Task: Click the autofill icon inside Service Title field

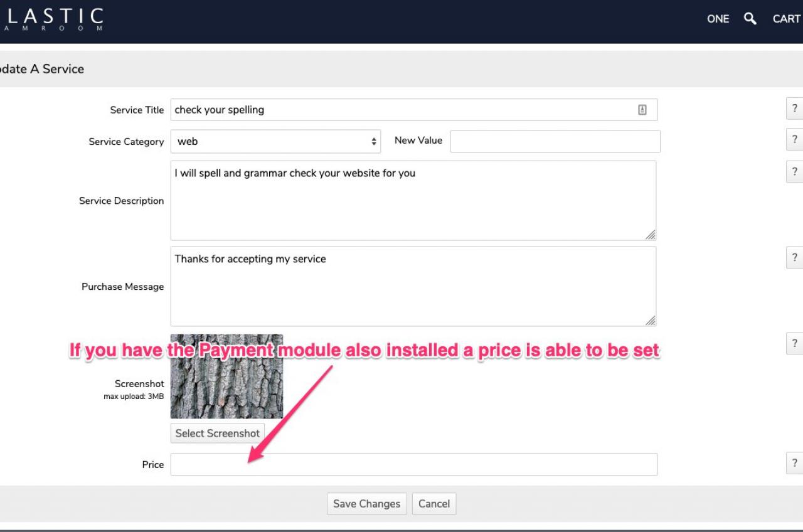Action: [x=642, y=110]
